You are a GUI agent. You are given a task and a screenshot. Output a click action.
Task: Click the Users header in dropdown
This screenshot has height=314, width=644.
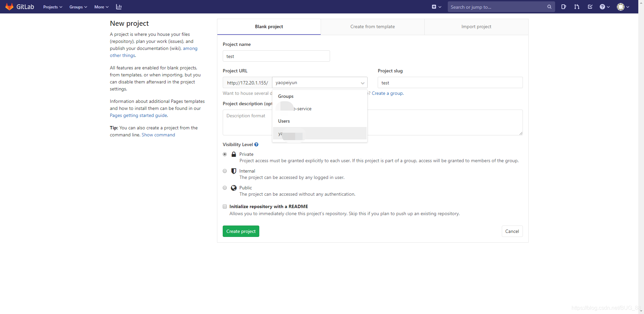click(284, 121)
